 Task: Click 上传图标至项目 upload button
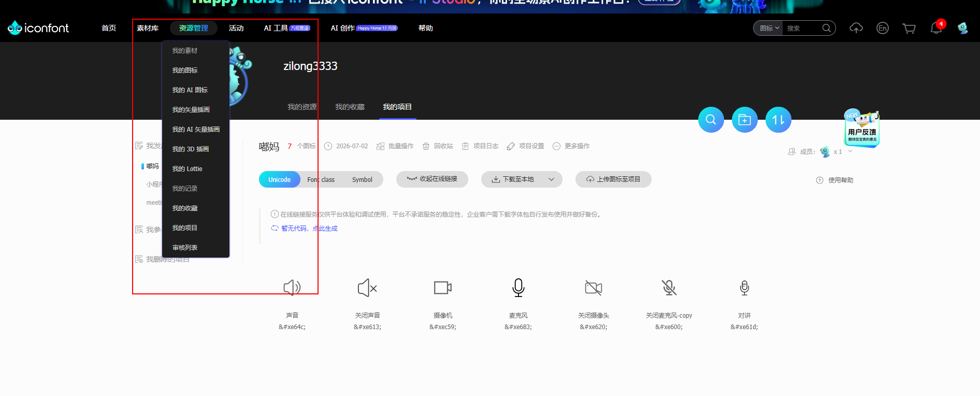(613, 179)
